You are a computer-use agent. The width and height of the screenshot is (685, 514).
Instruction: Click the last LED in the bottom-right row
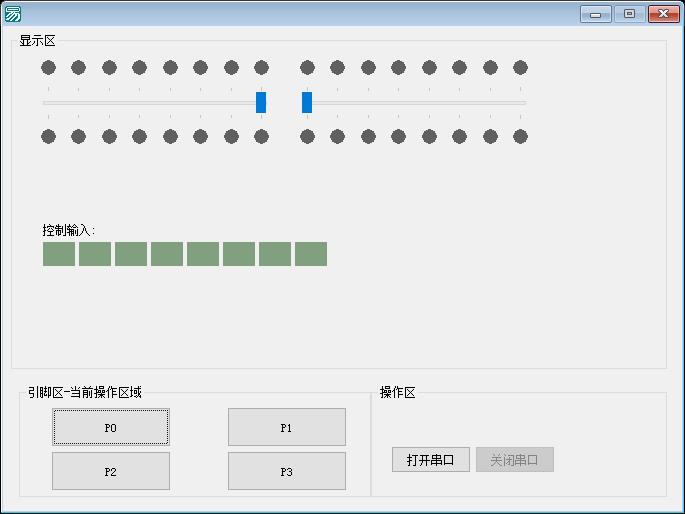pos(520,137)
